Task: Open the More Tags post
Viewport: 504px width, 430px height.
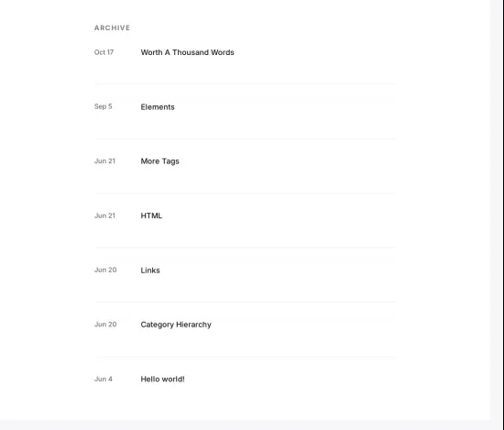Action: tap(159, 161)
